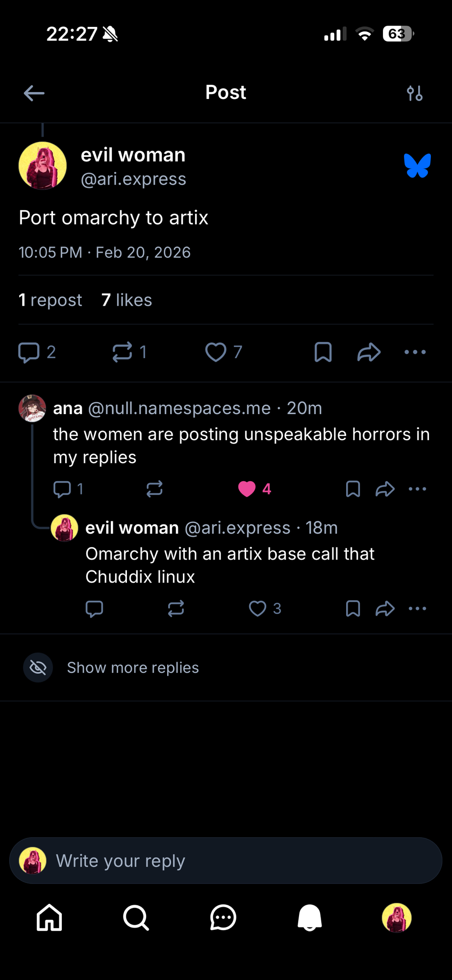Click the blue Bluesky butterfly icon
The image size is (452, 980).
[417, 166]
